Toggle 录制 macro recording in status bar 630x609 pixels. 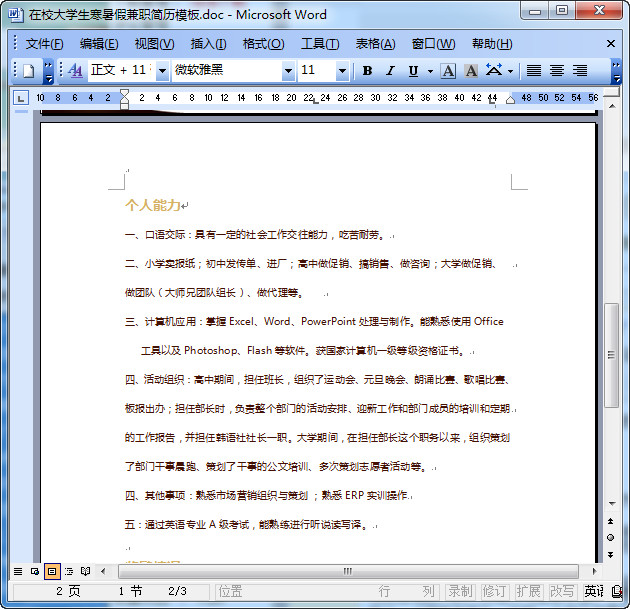pyautogui.click(x=460, y=591)
